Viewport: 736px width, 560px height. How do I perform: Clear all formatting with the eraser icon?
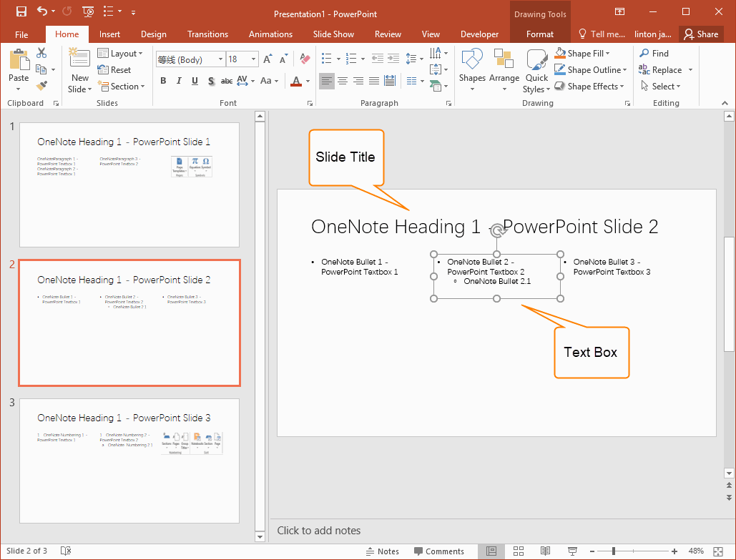pyautogui.click(x=305, y=59)
